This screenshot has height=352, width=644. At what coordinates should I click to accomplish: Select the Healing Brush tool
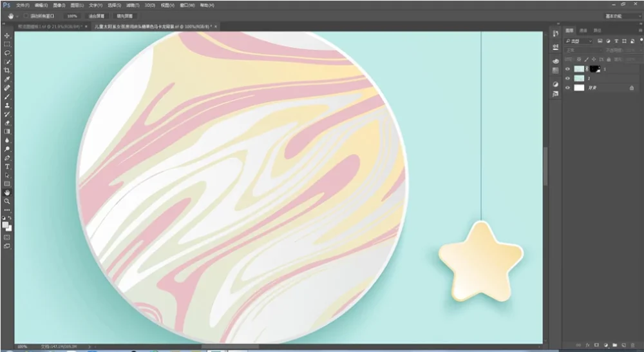coord(7,88)
